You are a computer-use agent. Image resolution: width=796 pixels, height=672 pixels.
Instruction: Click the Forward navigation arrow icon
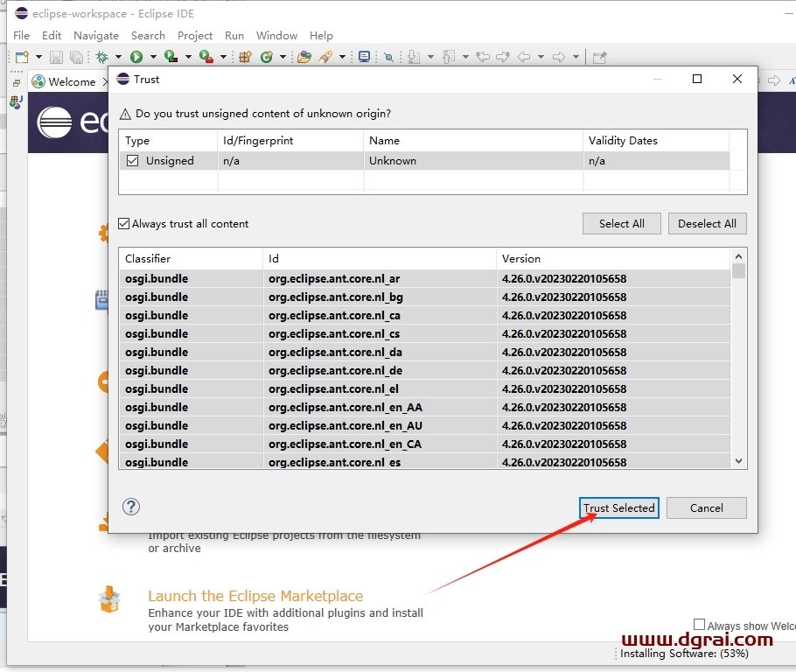tap(558, 57)
